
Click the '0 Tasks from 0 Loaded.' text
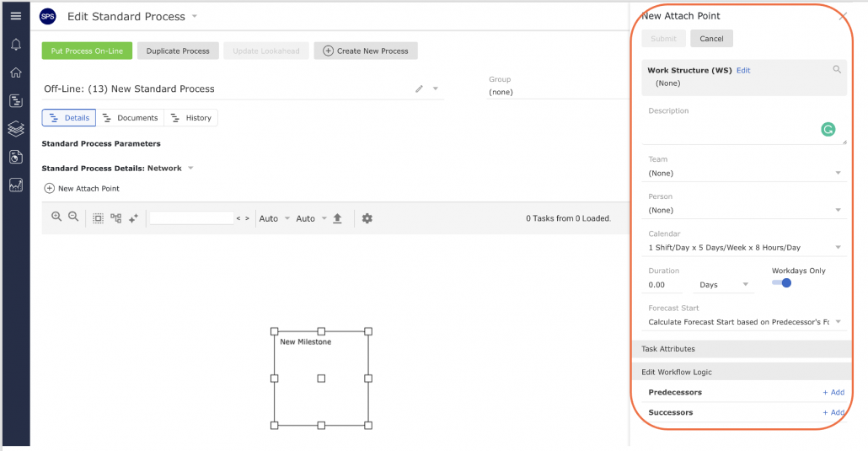coord(569,218)
